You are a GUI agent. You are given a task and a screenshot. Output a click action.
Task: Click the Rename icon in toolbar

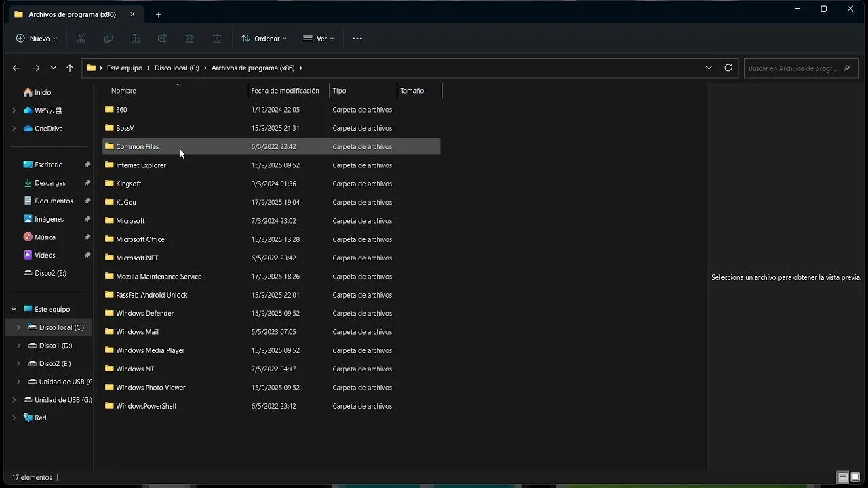(163, 39)
